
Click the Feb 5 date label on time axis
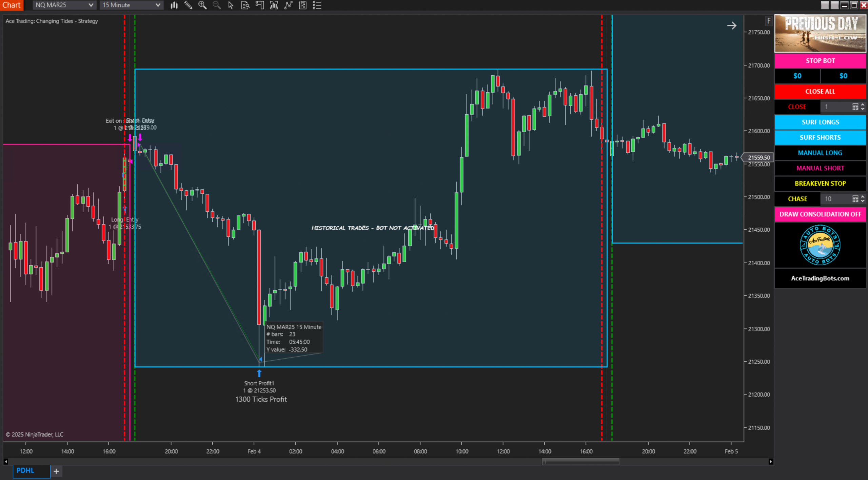[731, 451]
